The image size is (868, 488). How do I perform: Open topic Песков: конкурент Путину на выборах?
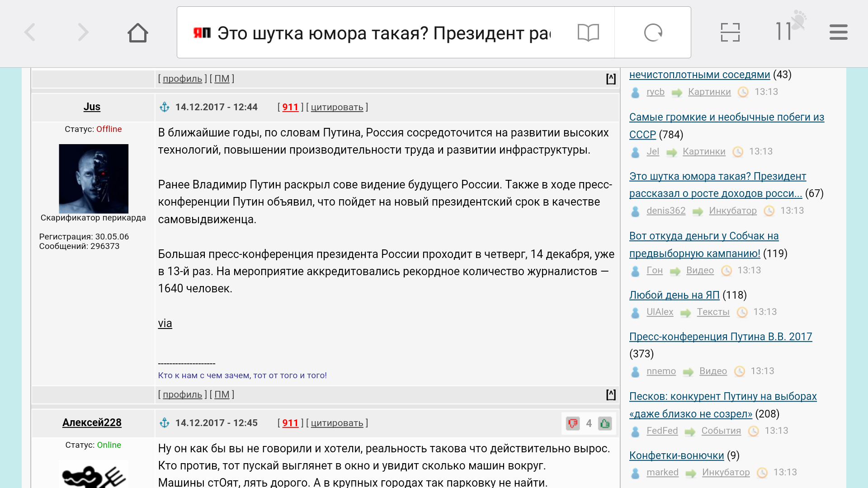723,405
